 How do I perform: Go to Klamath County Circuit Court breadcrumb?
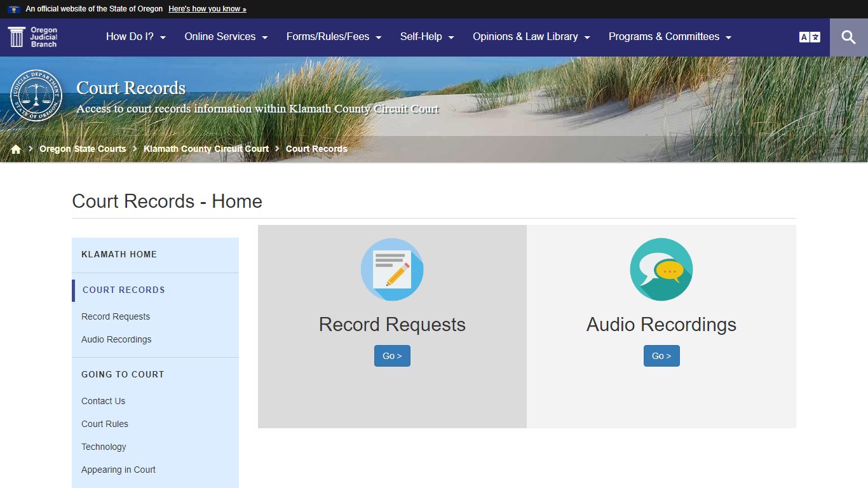(206, 149)
